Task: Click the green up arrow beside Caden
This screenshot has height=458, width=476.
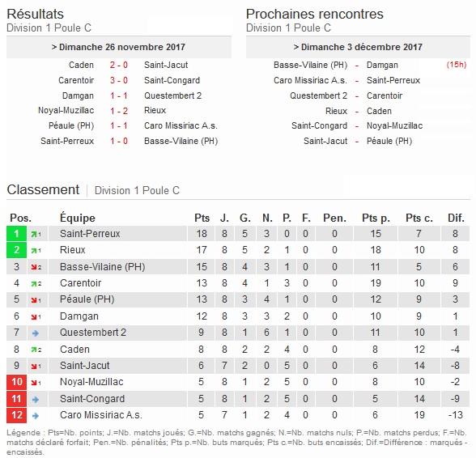Action: click(x=33, y=350)
